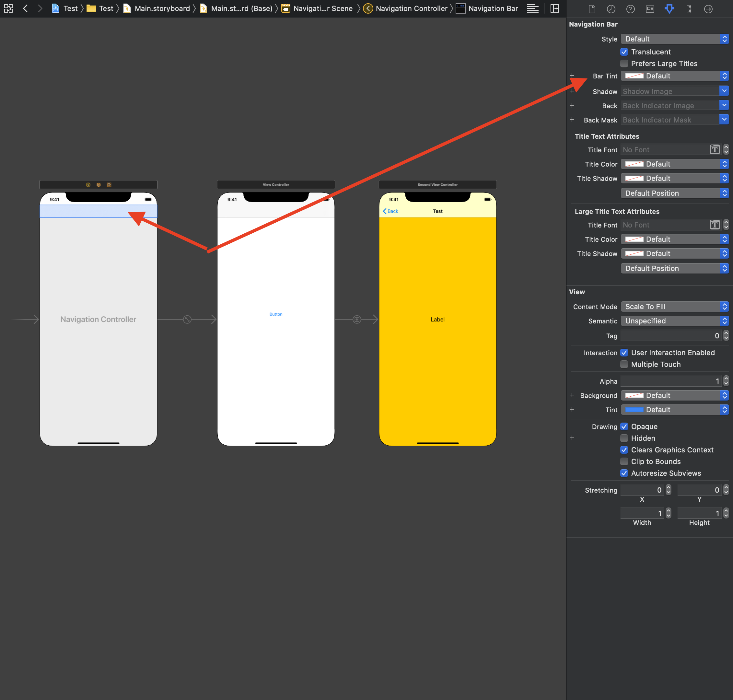The image size is (733, 700).
Task: Open the History inspector icon
Action: pos(611,9)
